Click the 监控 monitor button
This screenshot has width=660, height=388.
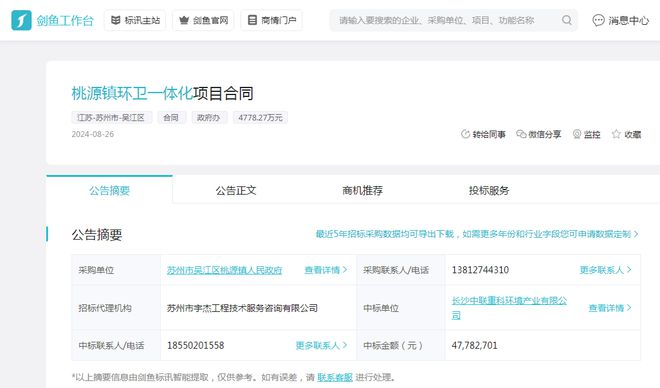586,134
